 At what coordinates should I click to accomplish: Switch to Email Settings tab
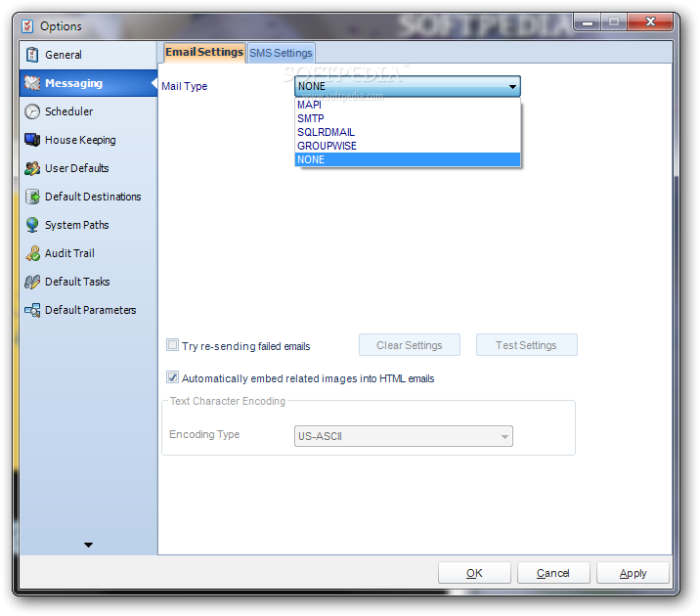[x=204, y=53]
